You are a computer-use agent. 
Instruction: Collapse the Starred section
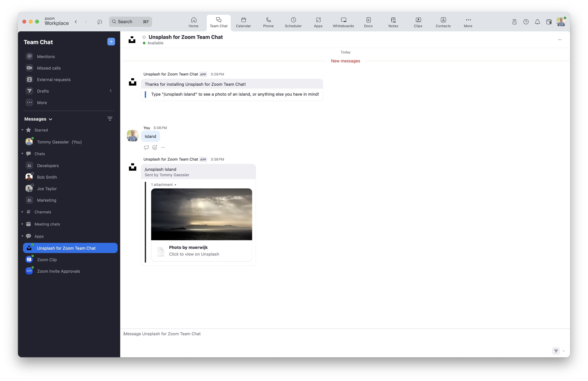click(22, 130)
